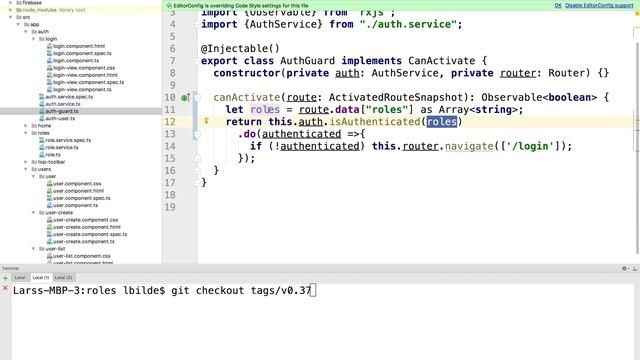Click the firebase folder icon
Viewport: 640px width, 360px height.
point(19,2)
